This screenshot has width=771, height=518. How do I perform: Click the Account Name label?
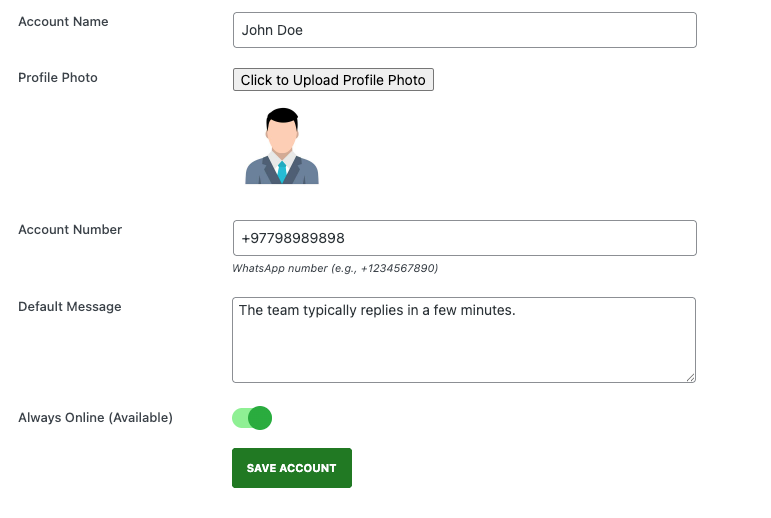pyautogui.click(x=63, y=22)
